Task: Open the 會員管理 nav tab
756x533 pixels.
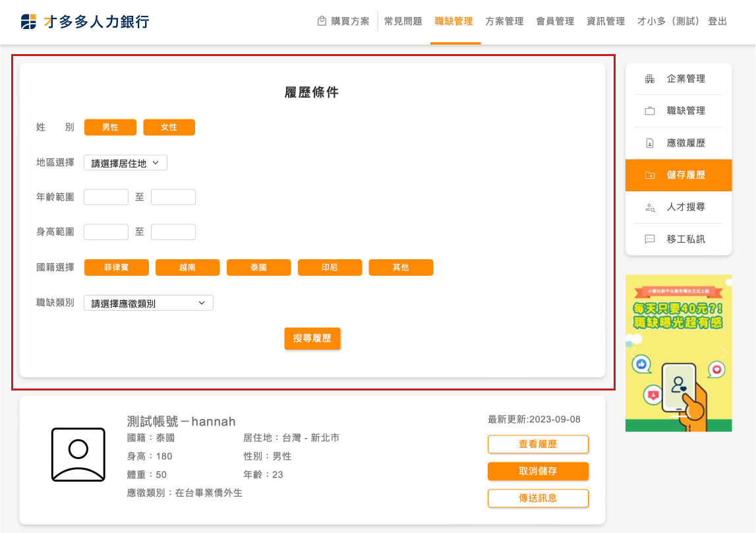Action: click(555, 21)
